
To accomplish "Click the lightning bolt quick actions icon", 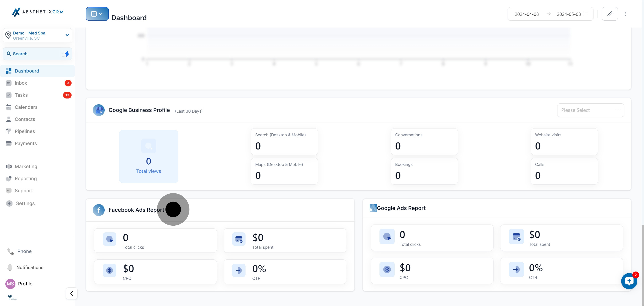I will point(67,54).
